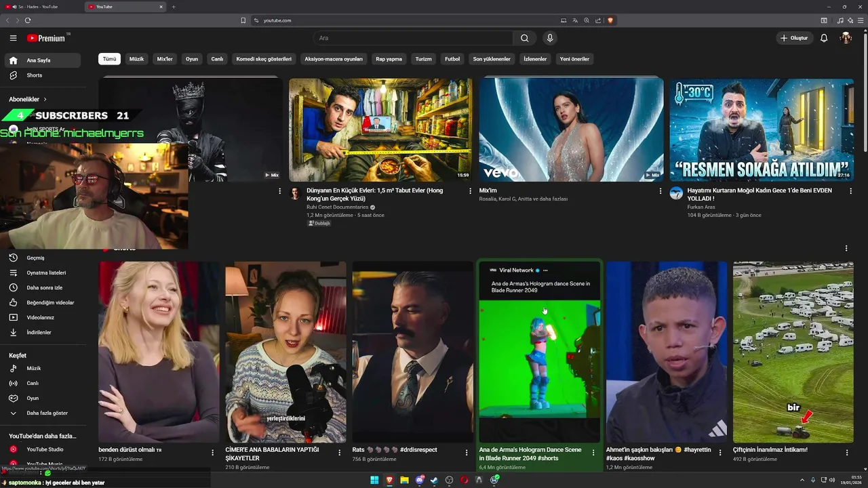Screen dimensions: 868x488
Task: Select Aksiyon-macera oyunları chip
Action: pos(334,59)
